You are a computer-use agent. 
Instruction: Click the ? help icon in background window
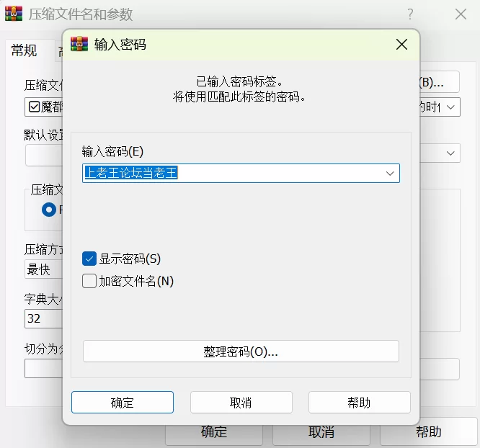410,14
